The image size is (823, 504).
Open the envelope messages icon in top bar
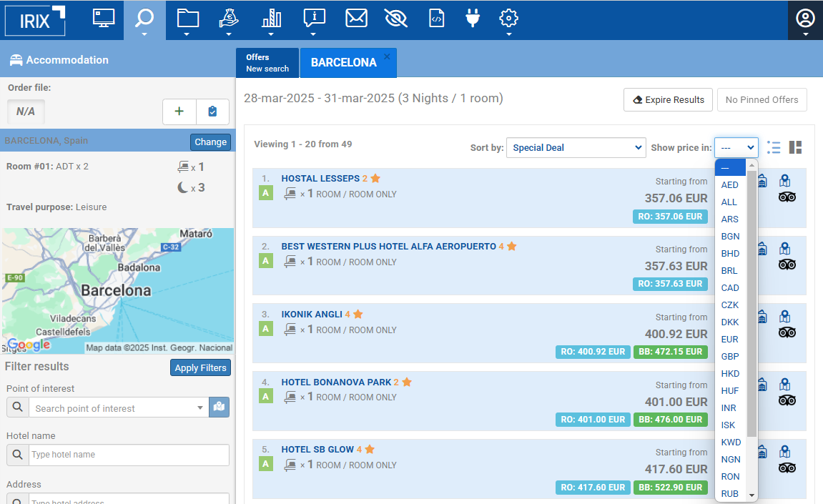pyautogui.click(x=356, y=19)
